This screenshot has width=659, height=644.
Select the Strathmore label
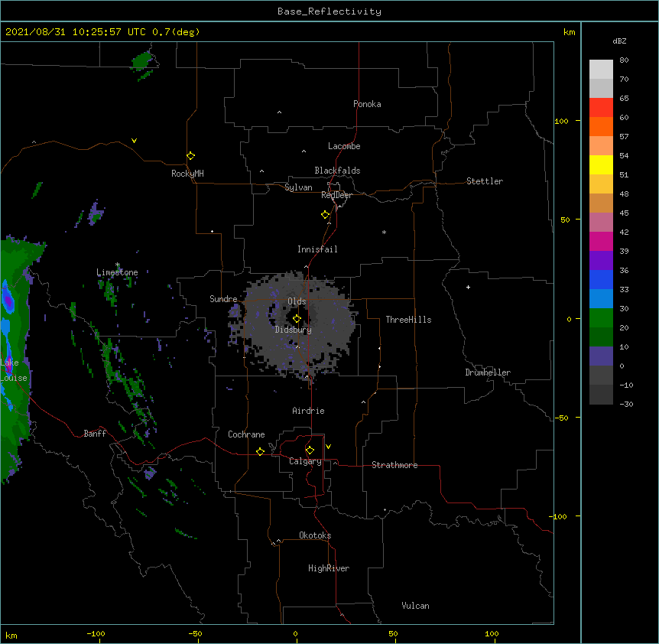coord(394,465)
